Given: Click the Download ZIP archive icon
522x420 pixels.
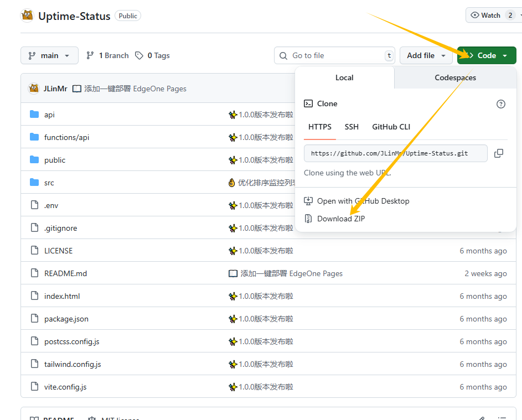Looking at the screenshot, I should coord(308,219).
